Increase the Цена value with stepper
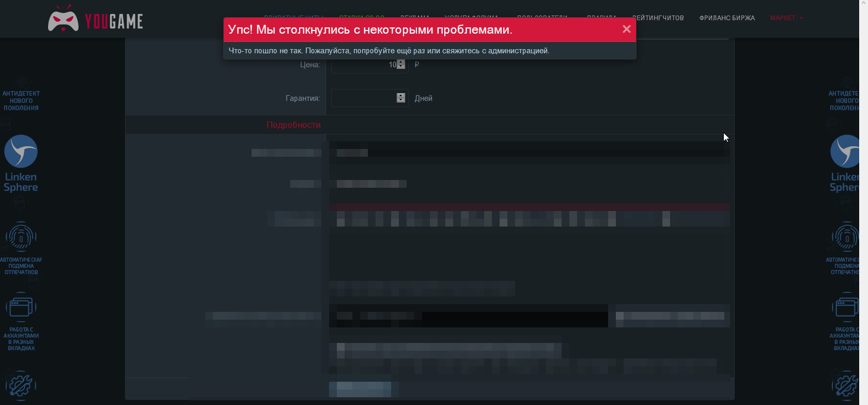 (401, 62)
